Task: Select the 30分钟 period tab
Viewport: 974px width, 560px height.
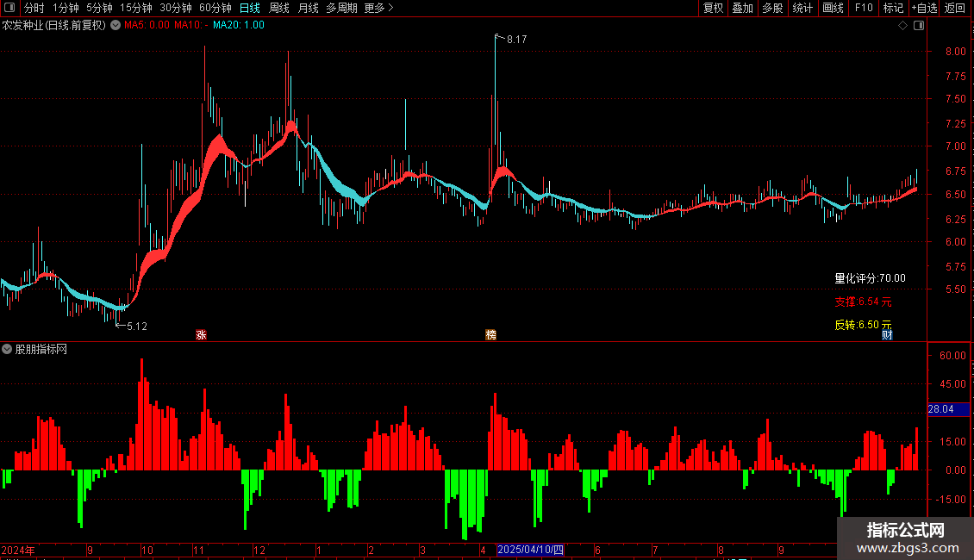Action: pyautogui.click(x=176, y=8)
